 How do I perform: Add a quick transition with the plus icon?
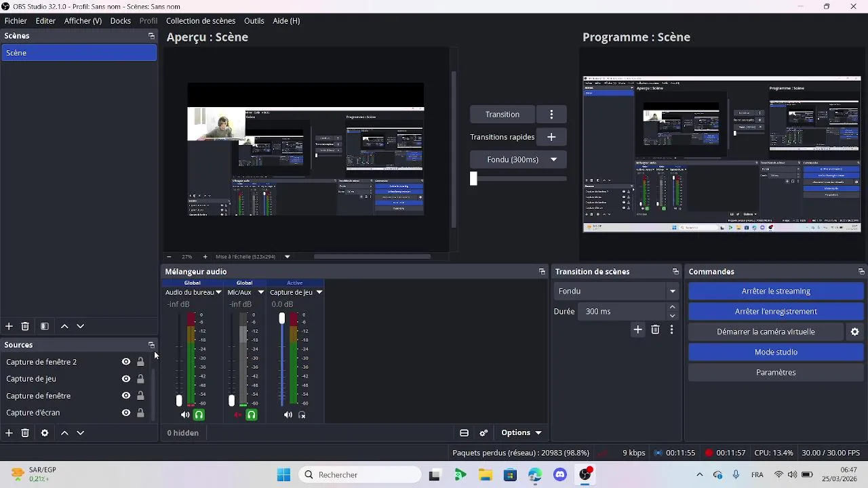[551, 137]
